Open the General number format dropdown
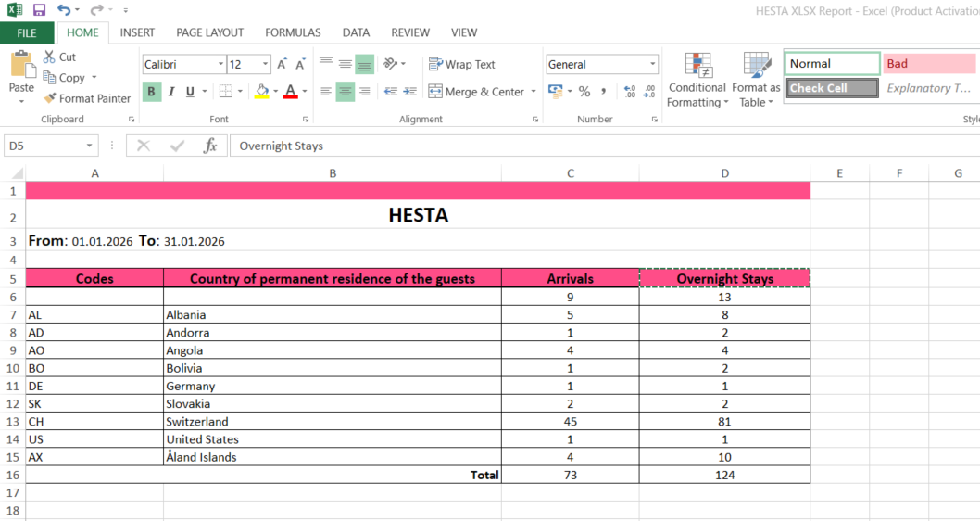The width and height of the screenshot is (980, 521). (653, 65)
